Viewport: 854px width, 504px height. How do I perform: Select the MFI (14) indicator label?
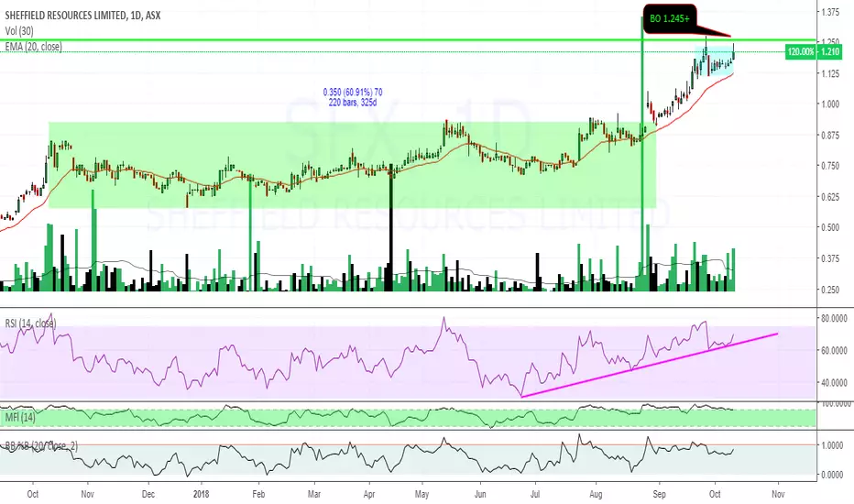[x=20, y=417]
